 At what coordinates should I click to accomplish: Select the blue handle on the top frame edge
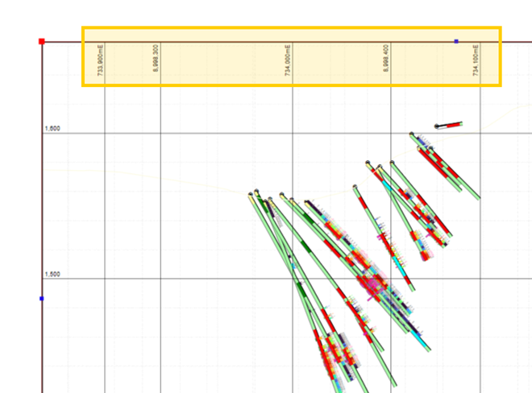455,41
